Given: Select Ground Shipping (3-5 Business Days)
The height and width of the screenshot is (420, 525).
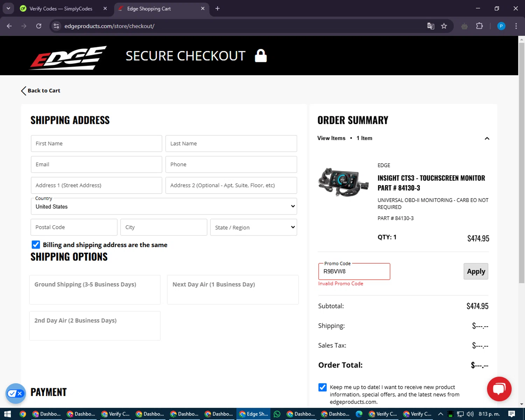Looking at the screenshot, I should (95, 289).
